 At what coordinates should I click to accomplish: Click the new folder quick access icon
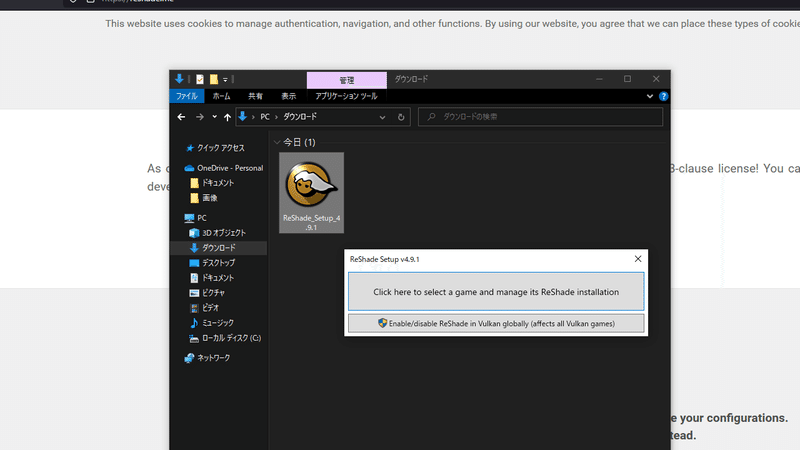214,79
